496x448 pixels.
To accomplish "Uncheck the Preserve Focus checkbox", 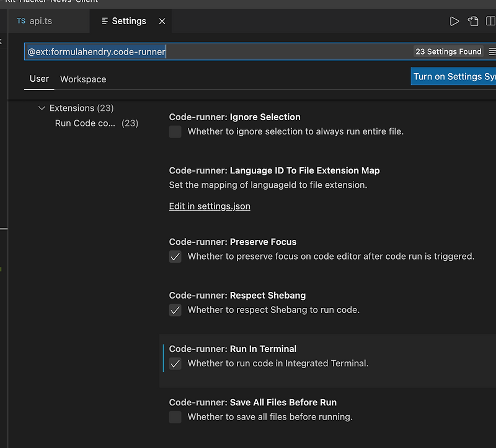I will click(175, 257).
